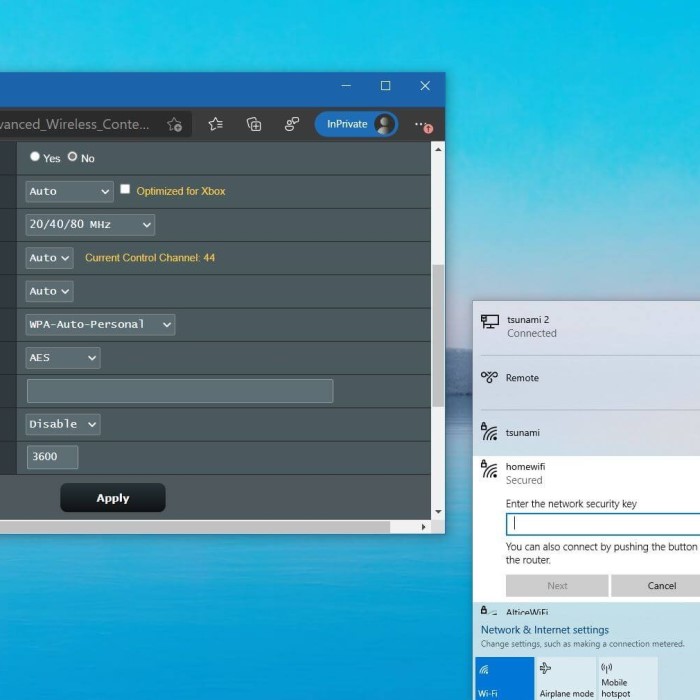700x700 pixels.
Task: Click the vertical scrollbar up arrow in browser
Action: click(x=438, y=150)
